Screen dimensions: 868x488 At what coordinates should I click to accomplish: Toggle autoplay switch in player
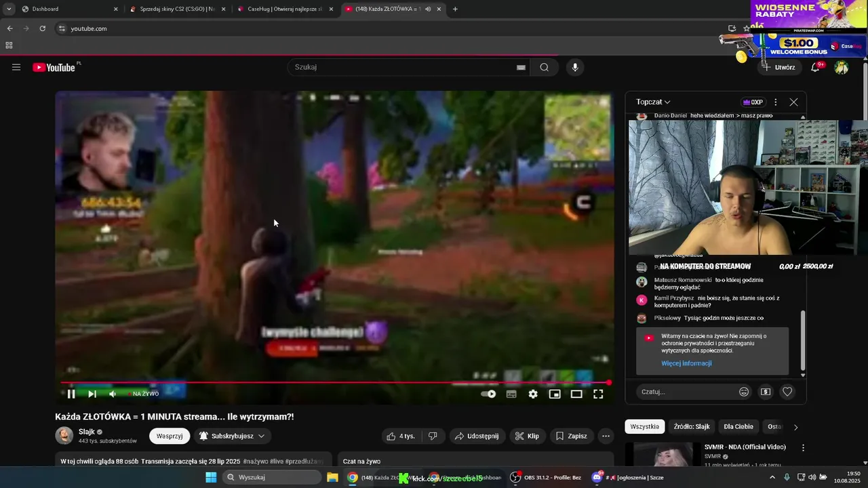point(488,394)
